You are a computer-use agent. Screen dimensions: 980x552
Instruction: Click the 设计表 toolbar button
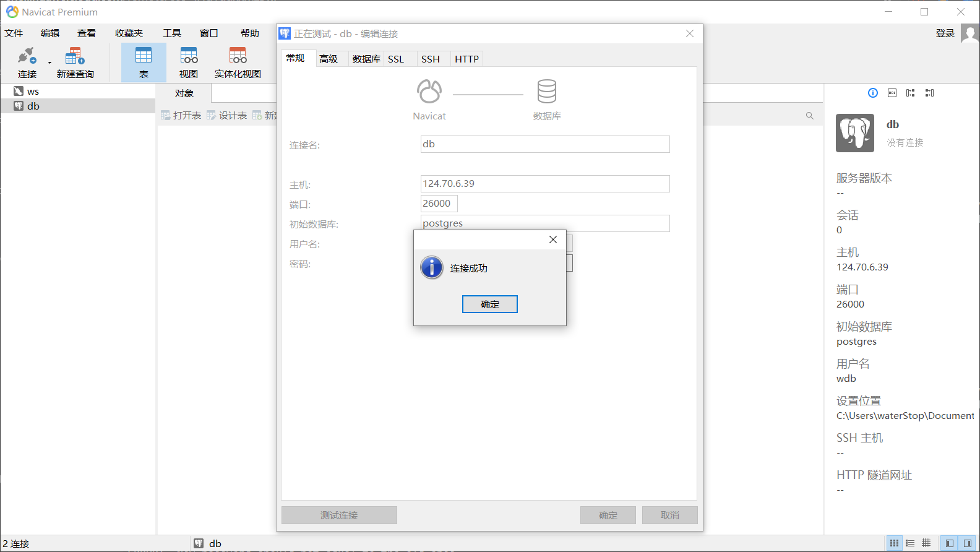coord(227,116)
